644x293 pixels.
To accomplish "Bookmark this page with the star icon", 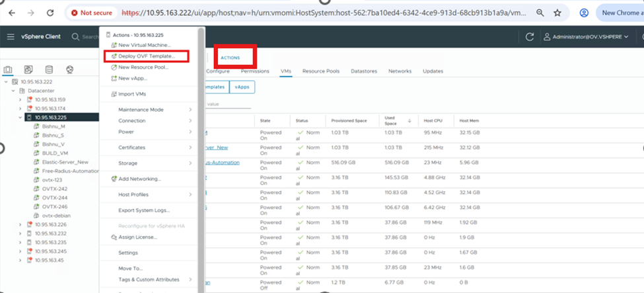I will [x=557, y=13].
